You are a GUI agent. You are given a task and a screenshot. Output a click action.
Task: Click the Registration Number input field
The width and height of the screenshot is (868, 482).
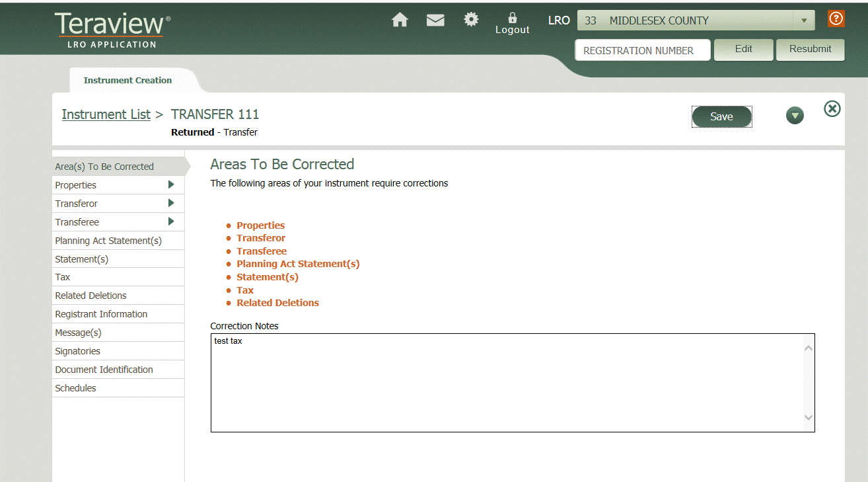pyautogui.click(x=643, y=50)
